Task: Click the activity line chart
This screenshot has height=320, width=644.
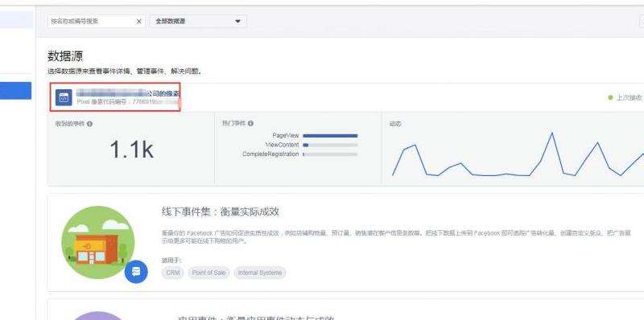Action: coord(518,154)
